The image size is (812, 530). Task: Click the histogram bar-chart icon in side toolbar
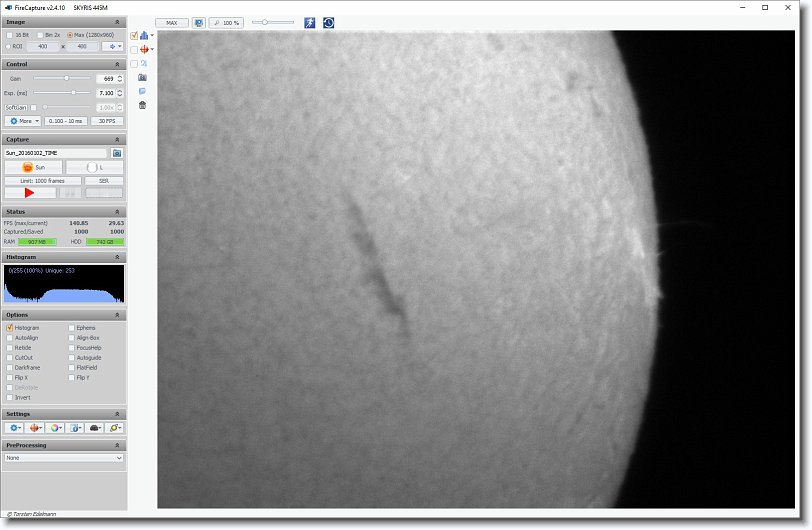pyautogui.click(x=144, y=35)
